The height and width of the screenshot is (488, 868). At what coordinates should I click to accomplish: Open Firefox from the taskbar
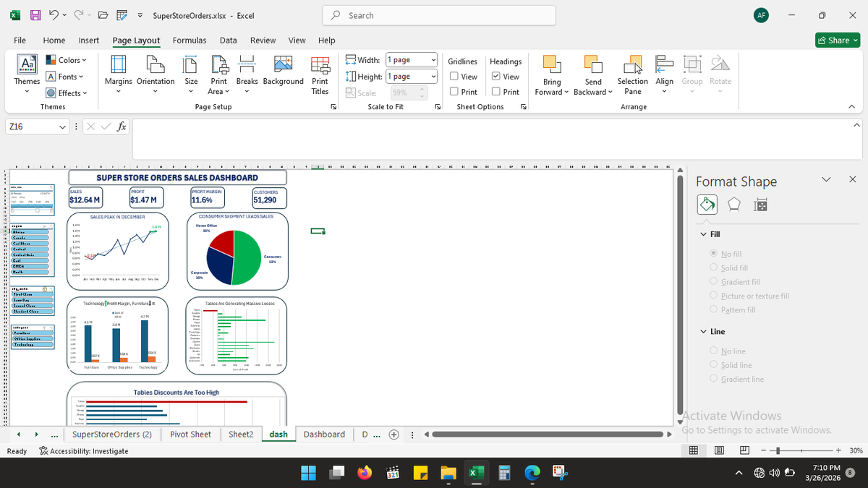click(364, 473)
